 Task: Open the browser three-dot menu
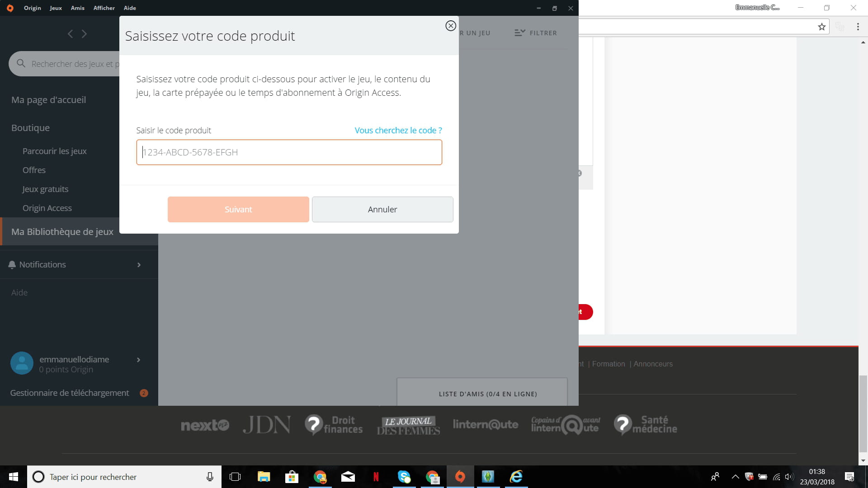858,27
